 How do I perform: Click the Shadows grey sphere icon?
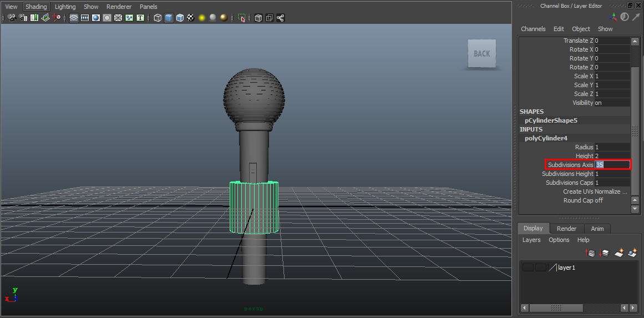coord(213,18)
